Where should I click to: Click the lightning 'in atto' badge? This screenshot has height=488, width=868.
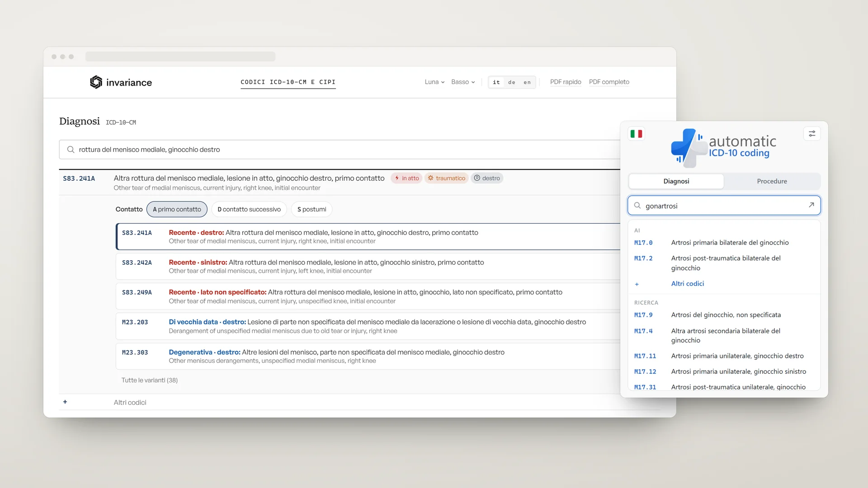pos(406,178)
